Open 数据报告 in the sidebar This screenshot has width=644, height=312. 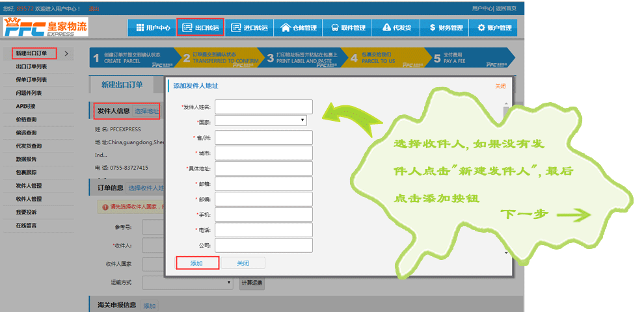pyautogui.click(x=26, y=159)
